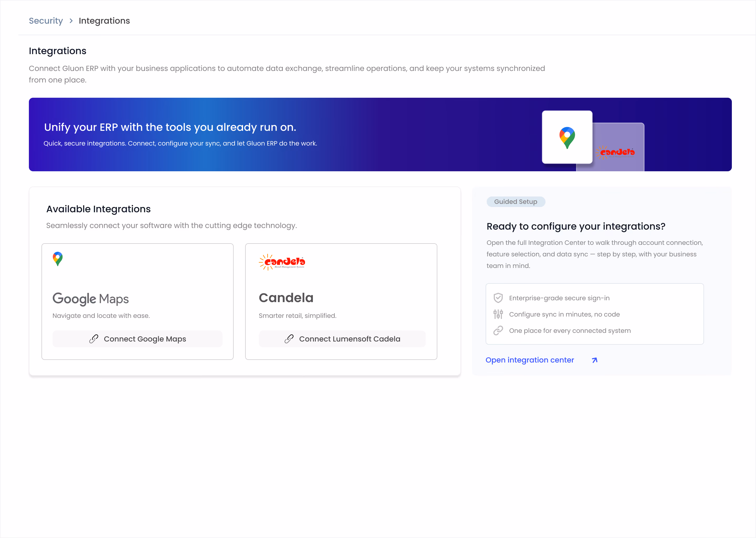The image size is (756, 538).
Task: Click the arrow icon beside Open integration center
Action: coord(595,360)
